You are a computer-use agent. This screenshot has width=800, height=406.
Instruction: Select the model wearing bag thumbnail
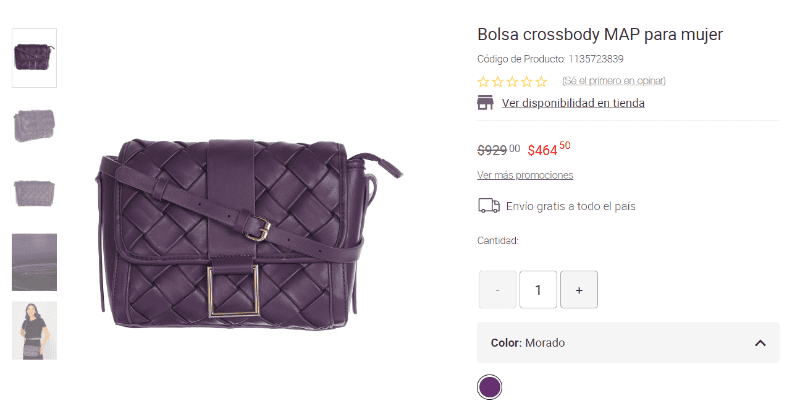34,330
